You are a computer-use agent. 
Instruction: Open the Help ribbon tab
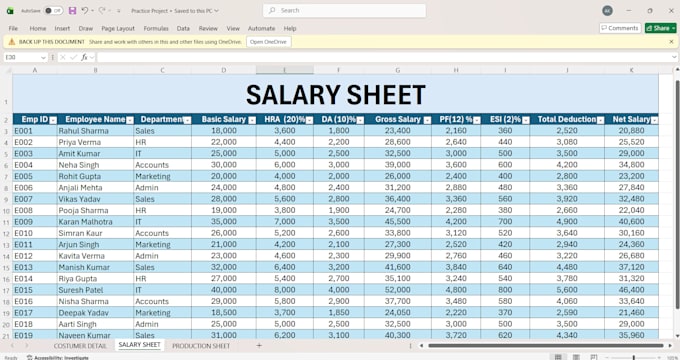[x=290, y=28]
